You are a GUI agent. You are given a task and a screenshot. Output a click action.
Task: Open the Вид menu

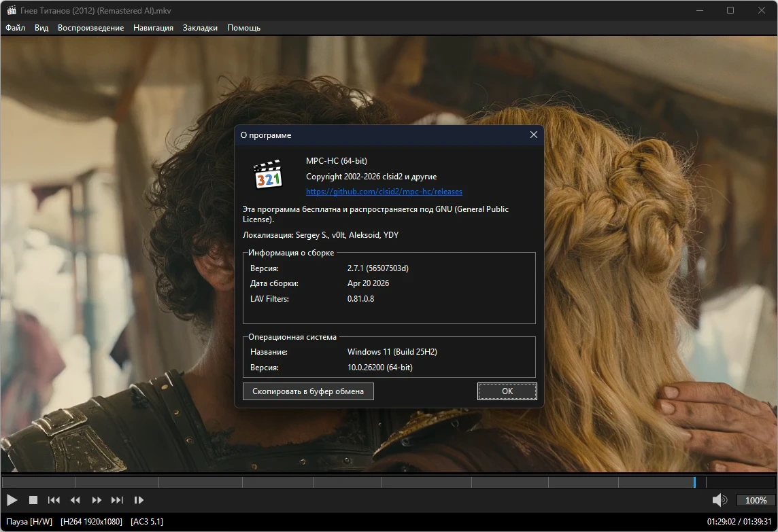41,28
